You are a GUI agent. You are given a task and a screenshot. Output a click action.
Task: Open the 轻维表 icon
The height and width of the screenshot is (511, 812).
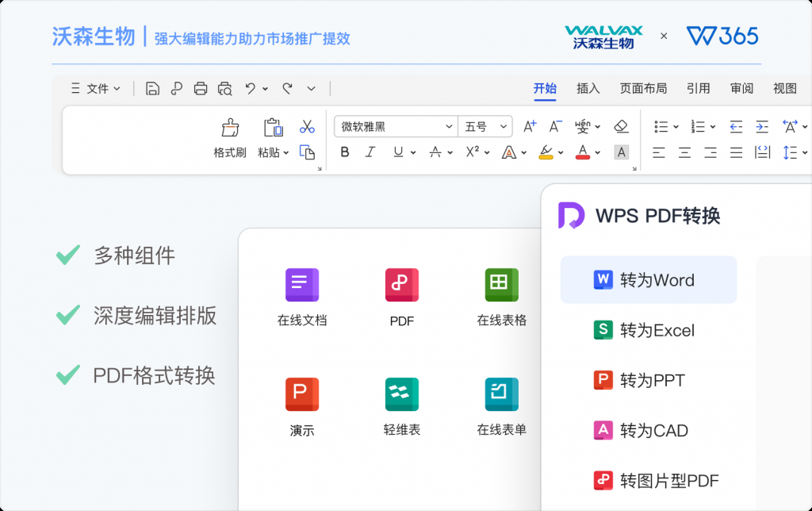click(x=402, y=394)
